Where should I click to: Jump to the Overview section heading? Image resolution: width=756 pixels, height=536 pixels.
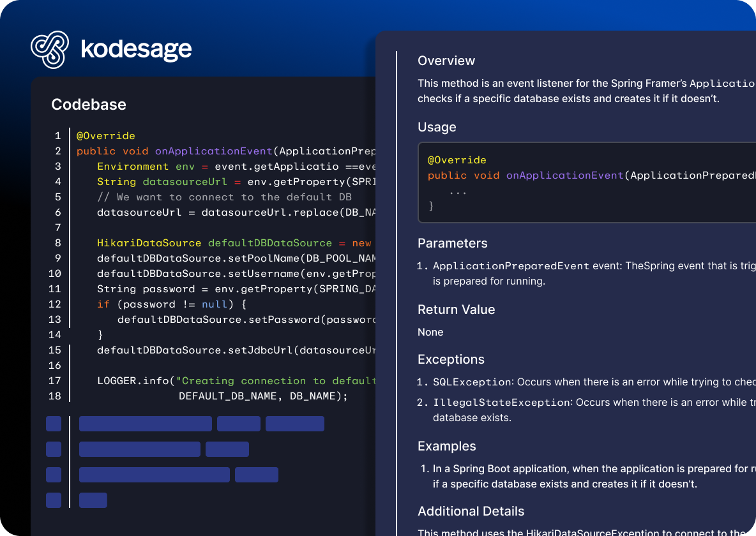coord(446,61)
